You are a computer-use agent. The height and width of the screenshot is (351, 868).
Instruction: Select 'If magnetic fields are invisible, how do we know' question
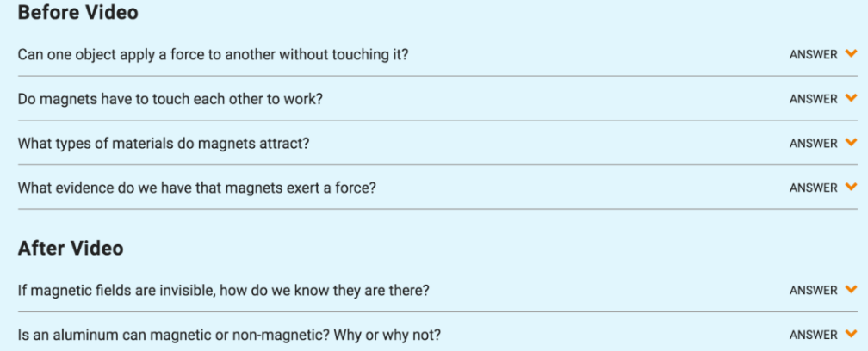point(224,290)
